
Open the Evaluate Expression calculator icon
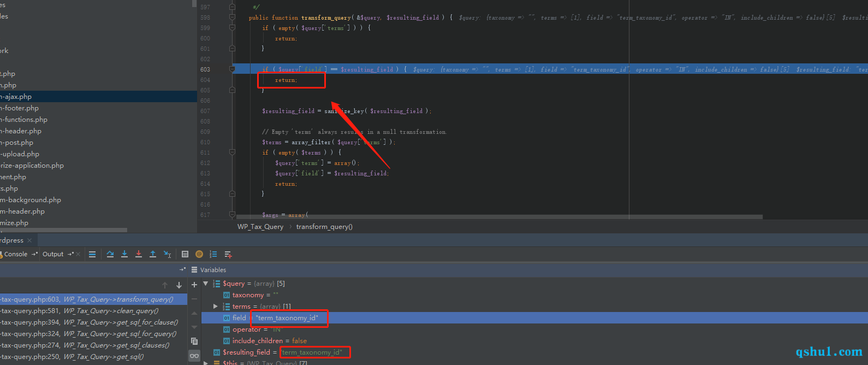185,254
